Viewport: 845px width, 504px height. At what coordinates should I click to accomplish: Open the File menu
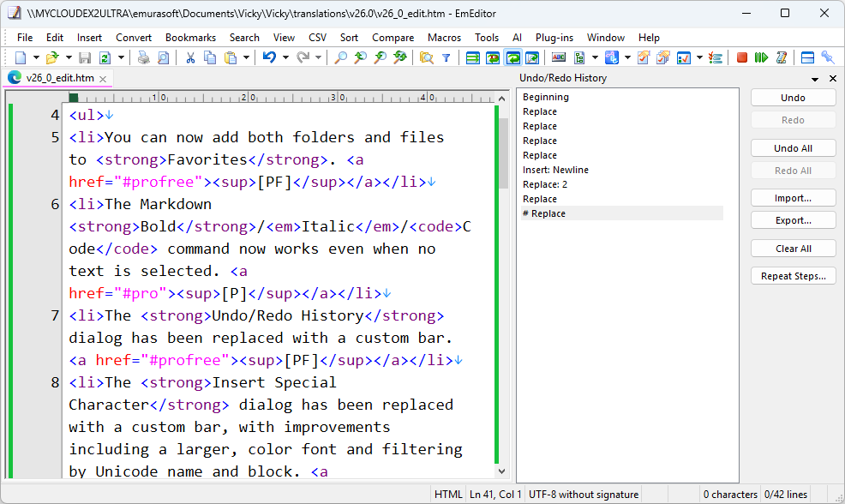click(25, 38)
